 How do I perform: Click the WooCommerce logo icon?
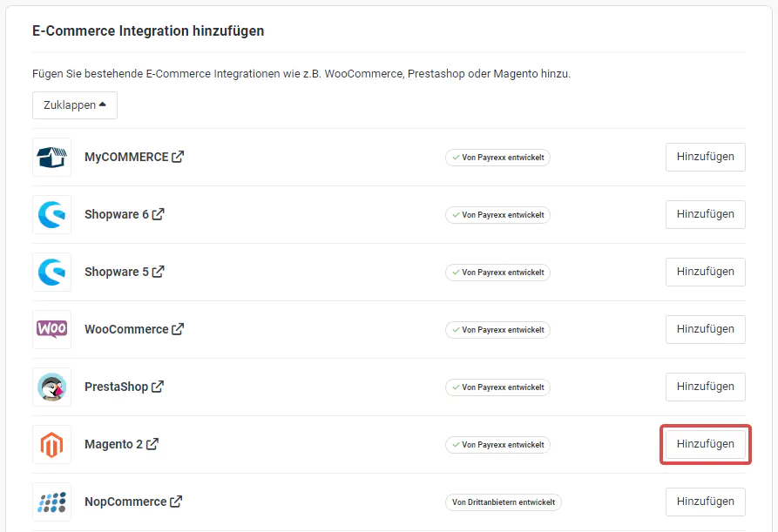click(51, 330)
